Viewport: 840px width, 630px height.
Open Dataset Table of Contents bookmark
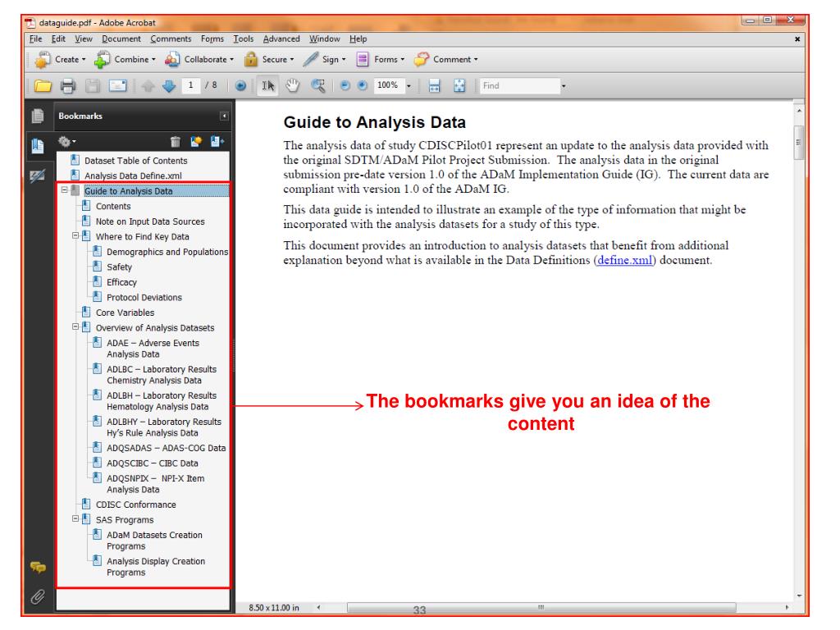click(136, 160)
